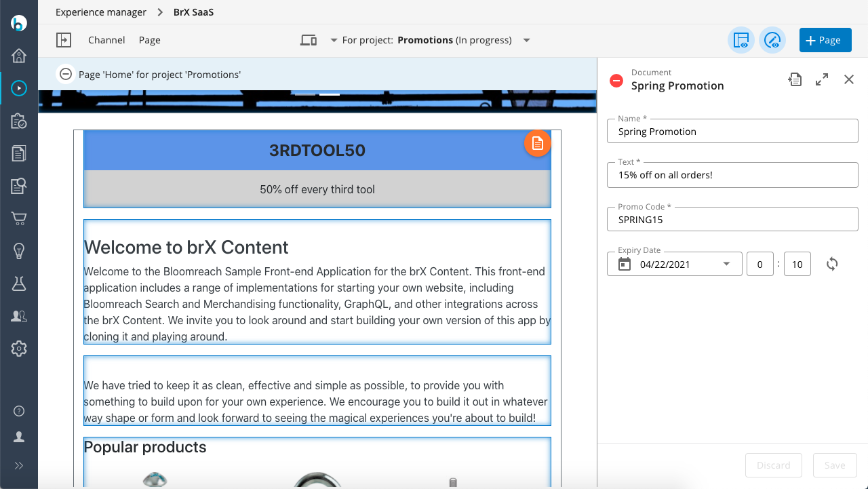
Task: Click 'Popular products' heading
Action: click(145, 447)
